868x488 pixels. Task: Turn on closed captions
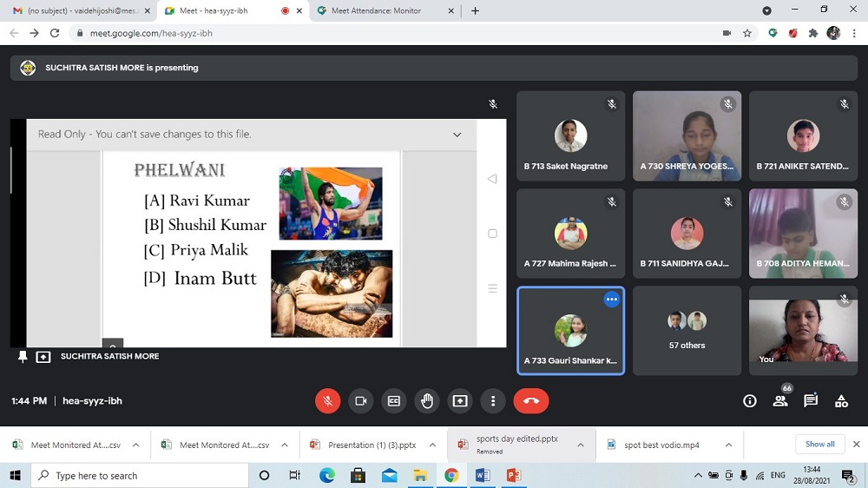[393, 401]
